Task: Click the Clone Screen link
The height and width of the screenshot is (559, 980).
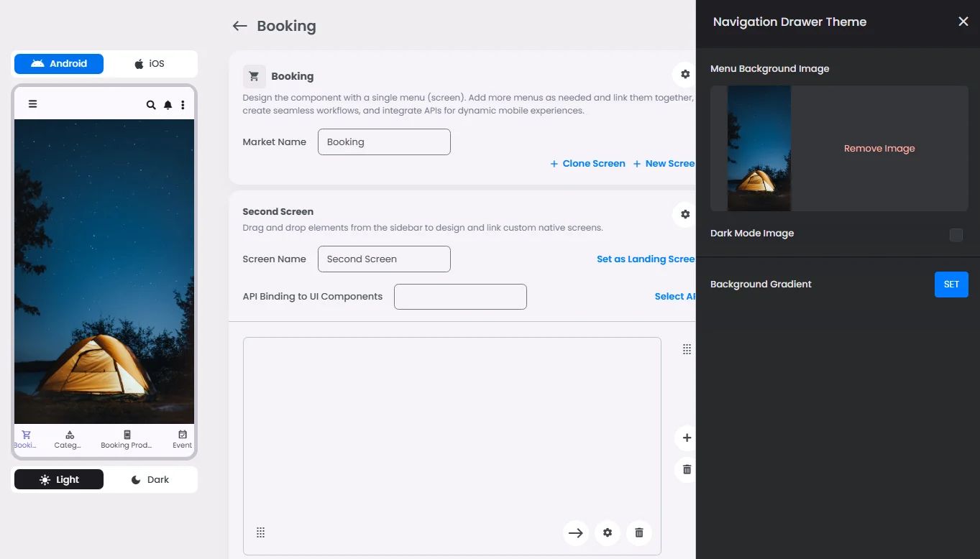Action: coord(587,164)
